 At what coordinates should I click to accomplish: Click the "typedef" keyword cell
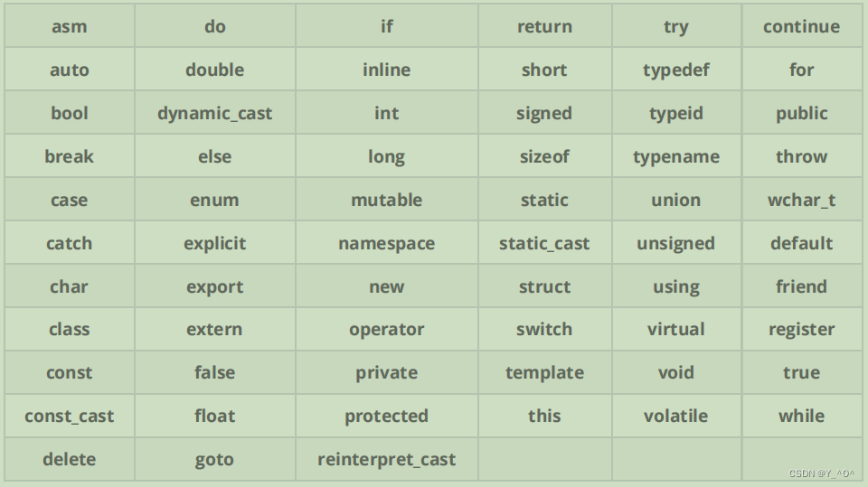click(675, 70)
